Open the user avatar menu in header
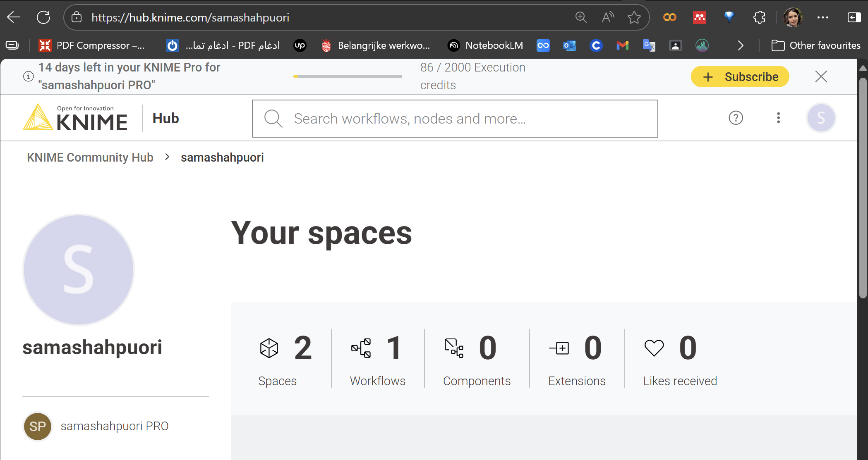Viewport: 868px width, 460px height. pyautogui.click(x=821, y=118)
